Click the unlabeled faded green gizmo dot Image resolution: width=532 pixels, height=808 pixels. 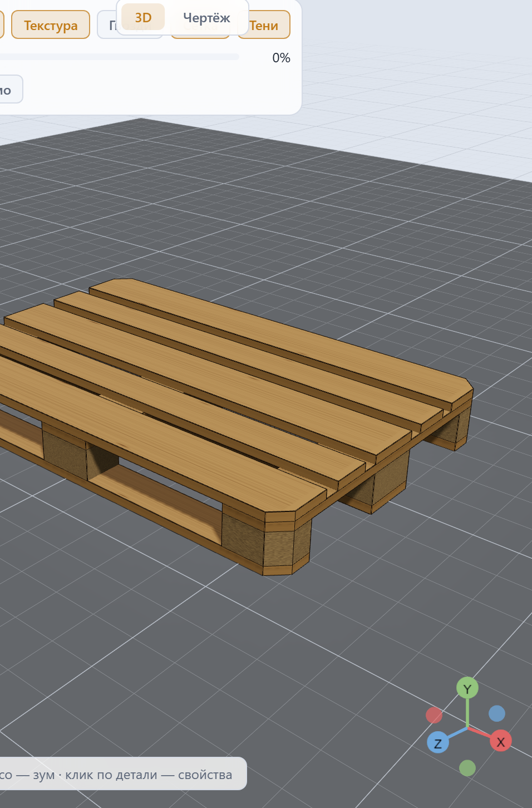(x=467, y=768)
